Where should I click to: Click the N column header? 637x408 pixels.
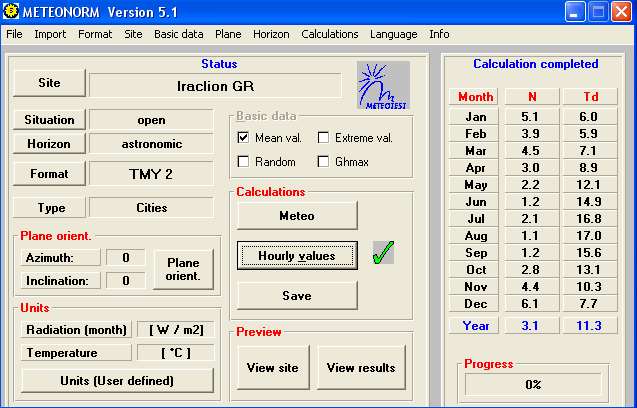pyautogui.click(x=532, y=97)
